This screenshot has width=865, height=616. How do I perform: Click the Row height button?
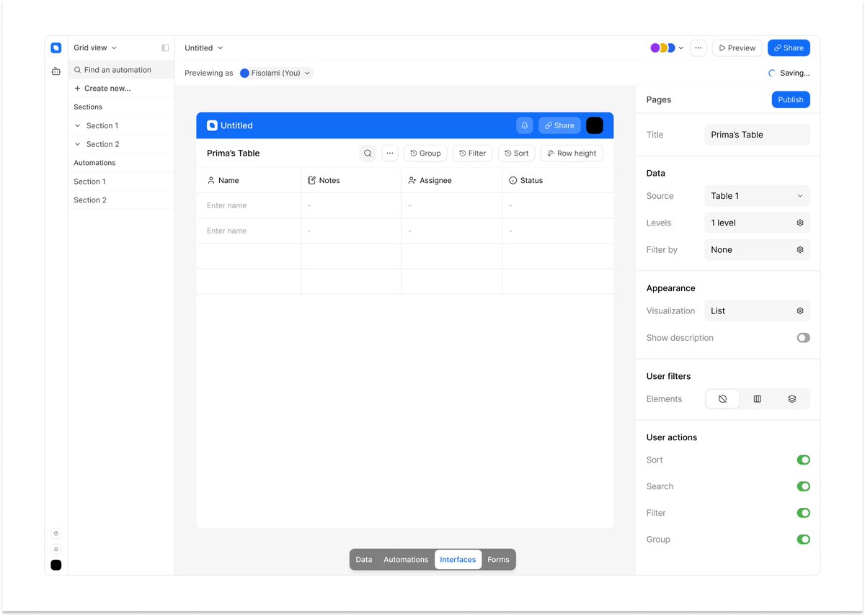(572, 153)
